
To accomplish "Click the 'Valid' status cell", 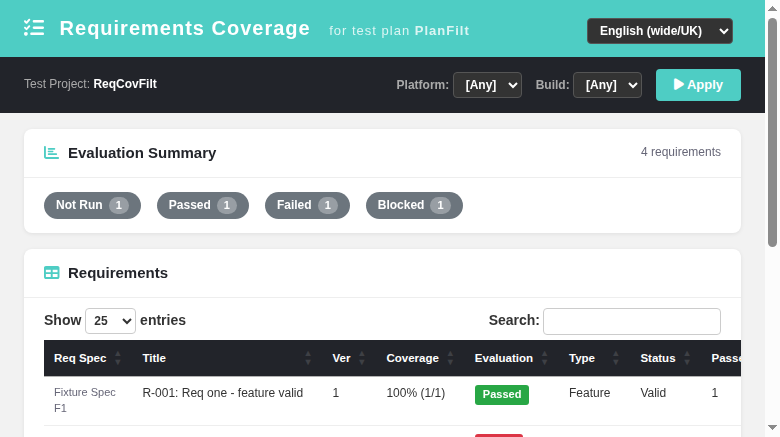I will click(653, 393).
